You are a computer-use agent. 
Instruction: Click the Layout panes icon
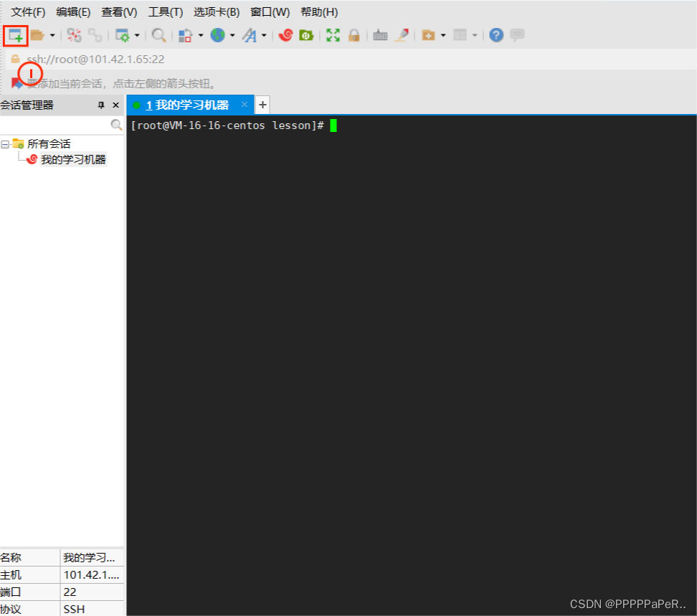[460, 35]
